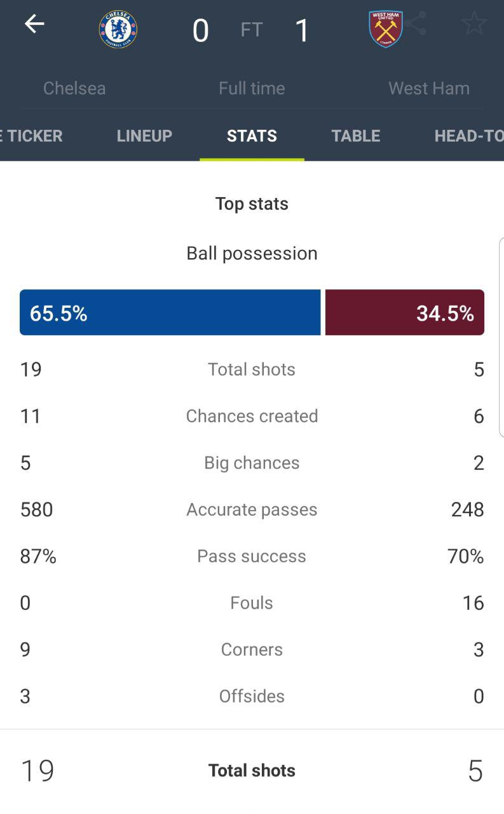The height and width of the screenshot is (814, 504).
Task: Open the Table tab
Action: click(x=356, y=135)
